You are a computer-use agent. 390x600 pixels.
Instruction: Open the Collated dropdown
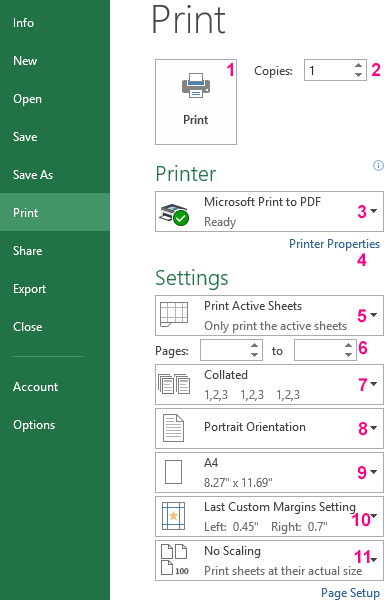(x=269, y=384)
